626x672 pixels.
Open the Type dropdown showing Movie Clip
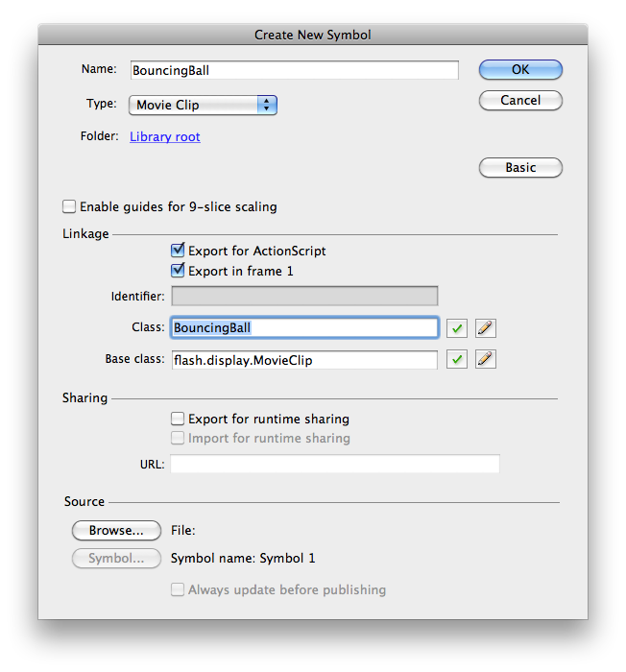203,105
